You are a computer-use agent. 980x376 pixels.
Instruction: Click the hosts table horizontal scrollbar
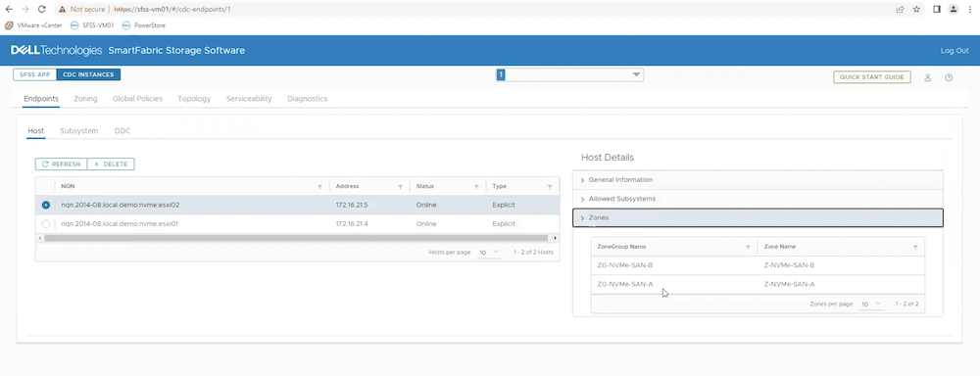(297, 238)
